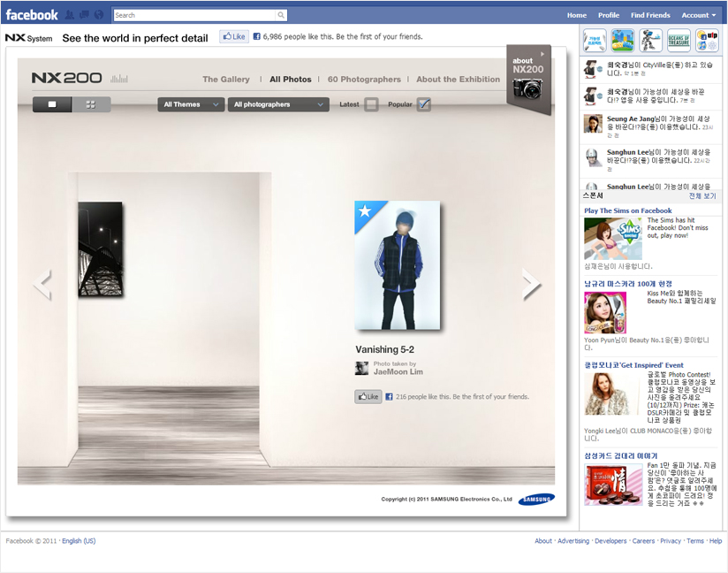
Task: Open the Profile menu item
Action: click(x=609, y=15)
